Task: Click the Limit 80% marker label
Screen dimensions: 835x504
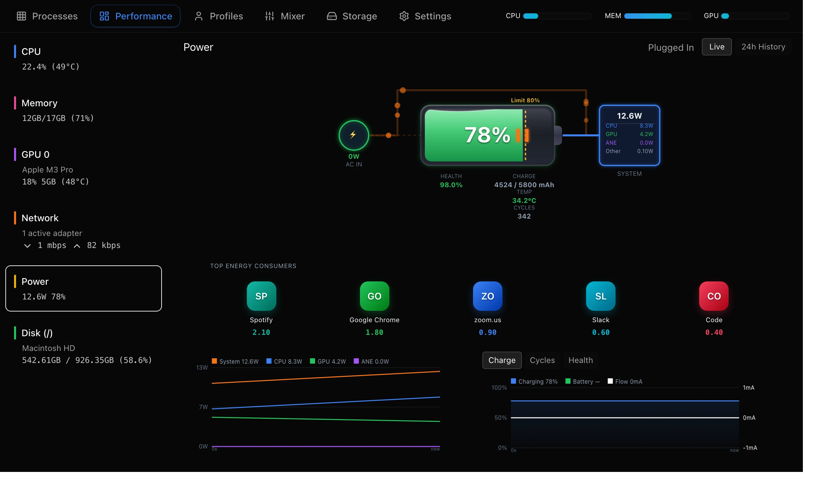Action: pyautogui.click(x=525, y=100)
